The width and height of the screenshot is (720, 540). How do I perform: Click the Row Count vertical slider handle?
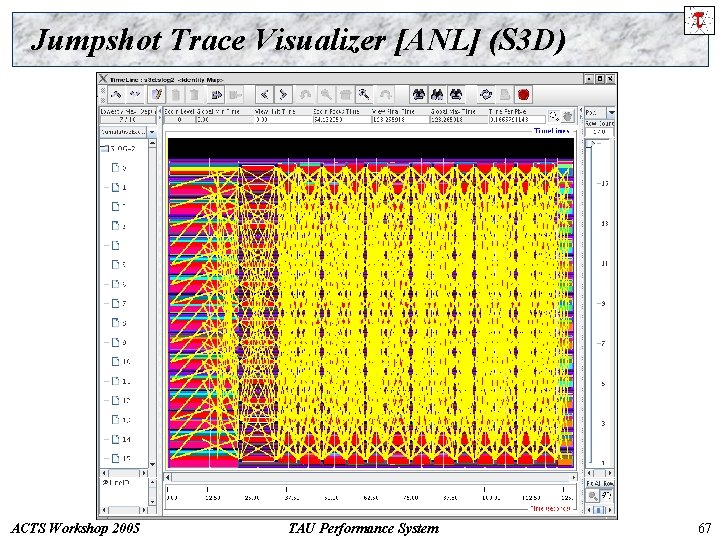(590, 144)
